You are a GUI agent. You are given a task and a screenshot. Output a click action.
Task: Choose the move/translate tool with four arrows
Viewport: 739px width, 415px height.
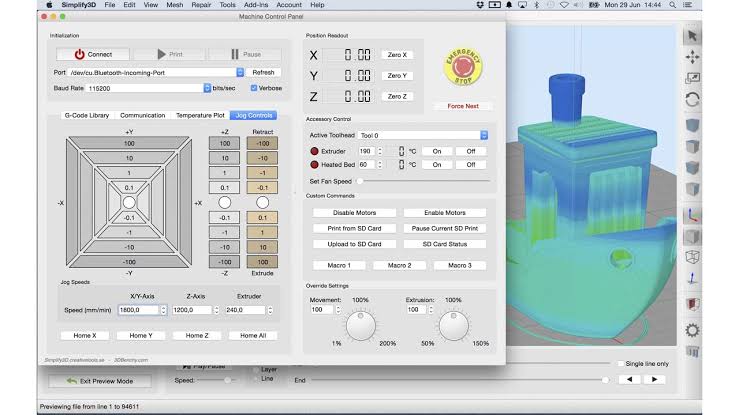pyautogui.click(x=692, y=57)
